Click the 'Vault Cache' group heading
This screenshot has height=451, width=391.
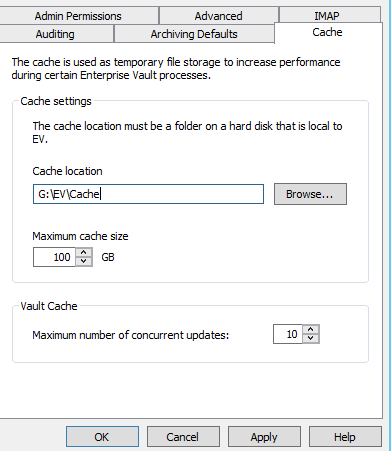49,306
